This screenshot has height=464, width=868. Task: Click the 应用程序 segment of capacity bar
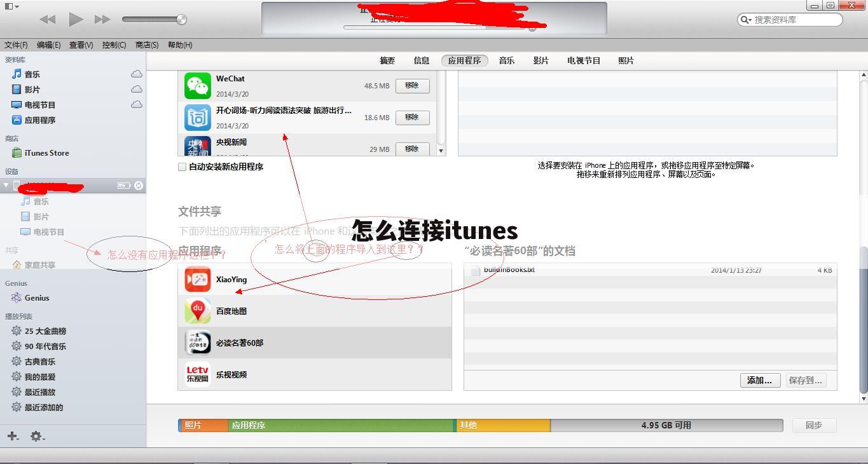[x=341, y=425]
